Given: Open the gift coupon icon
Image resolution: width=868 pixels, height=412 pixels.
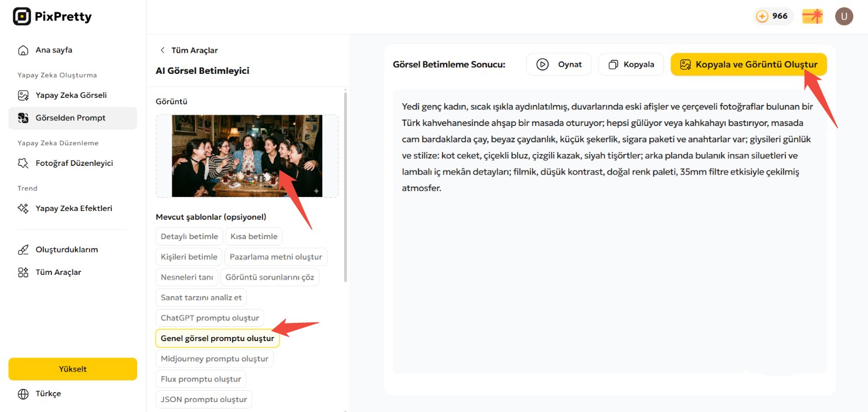Looking at the screenshot, I should (x=812, y=16).
